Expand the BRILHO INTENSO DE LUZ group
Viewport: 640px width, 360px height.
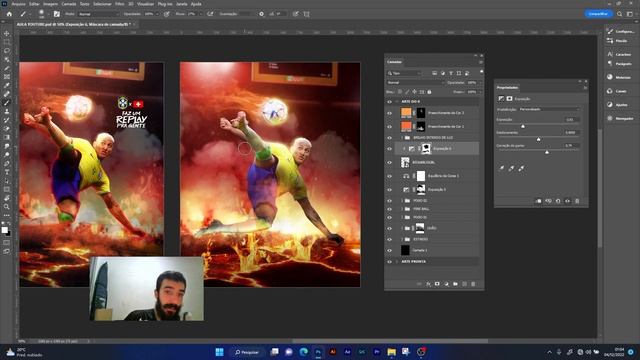pyautogui.click(x=402, y=138)
